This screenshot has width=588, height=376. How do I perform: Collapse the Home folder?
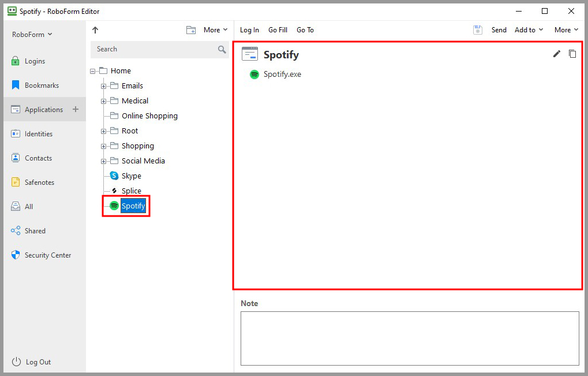point(93,71)
